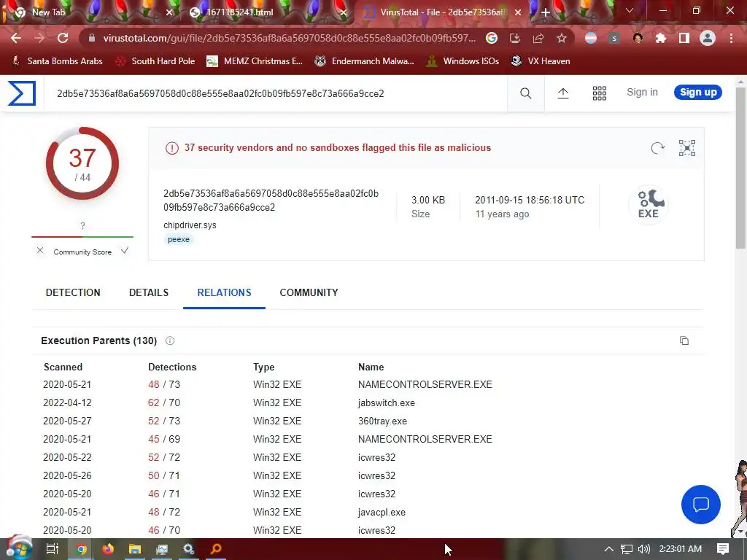
Task: Open File Explorer from the taskbar
Action: click(135, 549)
